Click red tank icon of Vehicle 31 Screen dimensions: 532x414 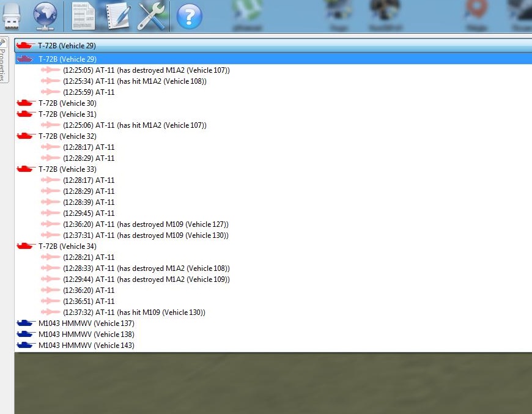(26, 114)
